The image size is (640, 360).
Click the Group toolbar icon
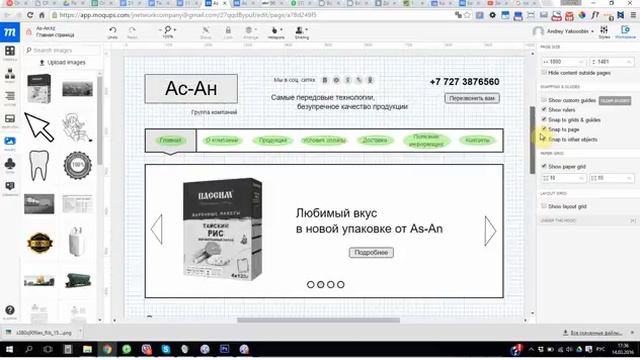pos(206,32)
